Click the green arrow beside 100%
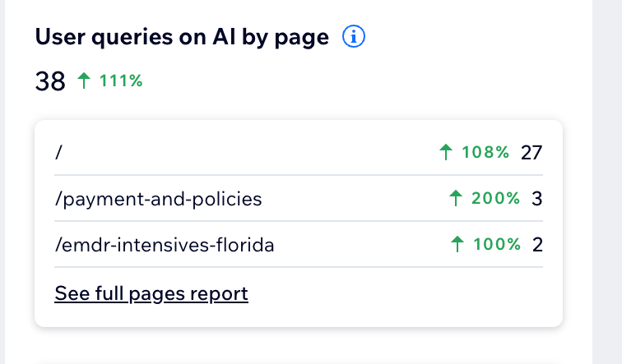Image resolution: width=622 pixels, height=364 pixels. [457, 244]
